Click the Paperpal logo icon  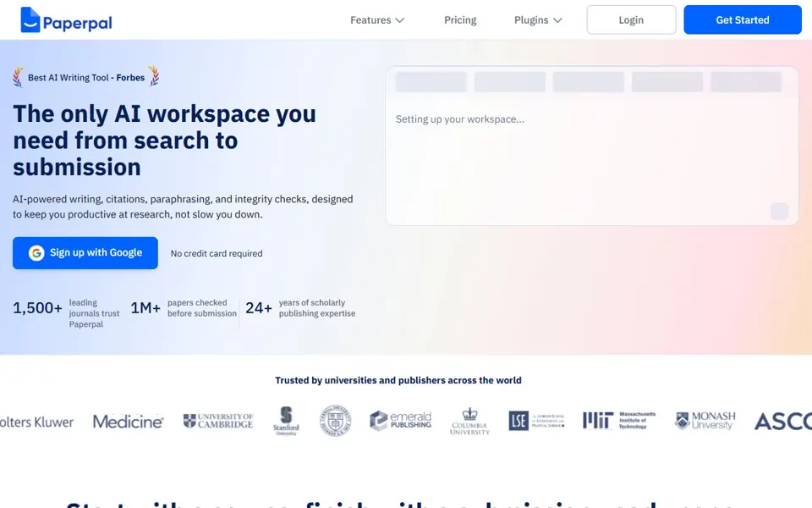[30, 19]
